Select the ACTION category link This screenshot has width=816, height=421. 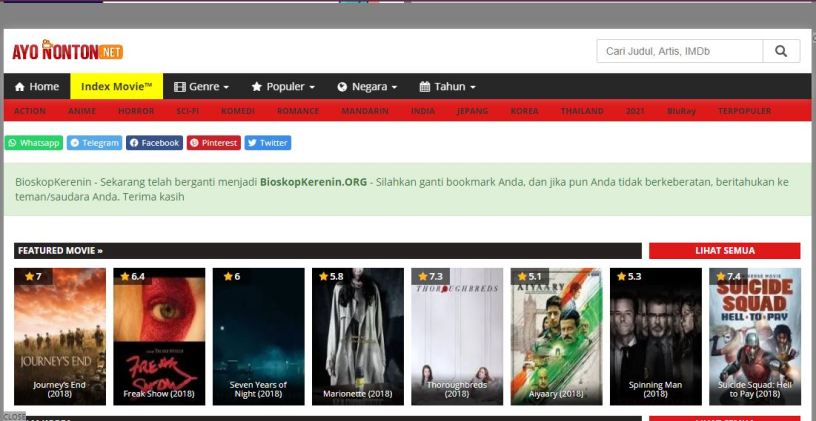click(x=30, y=111)
